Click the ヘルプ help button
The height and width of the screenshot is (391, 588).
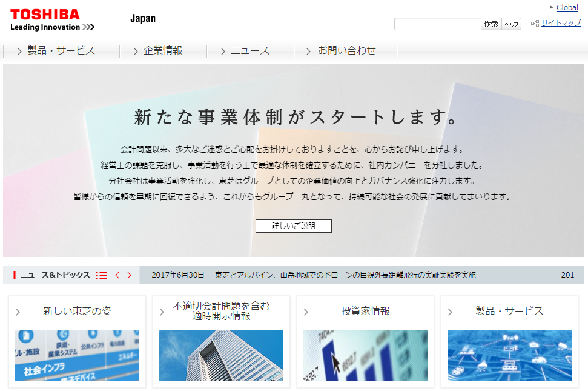pos(511,24)
